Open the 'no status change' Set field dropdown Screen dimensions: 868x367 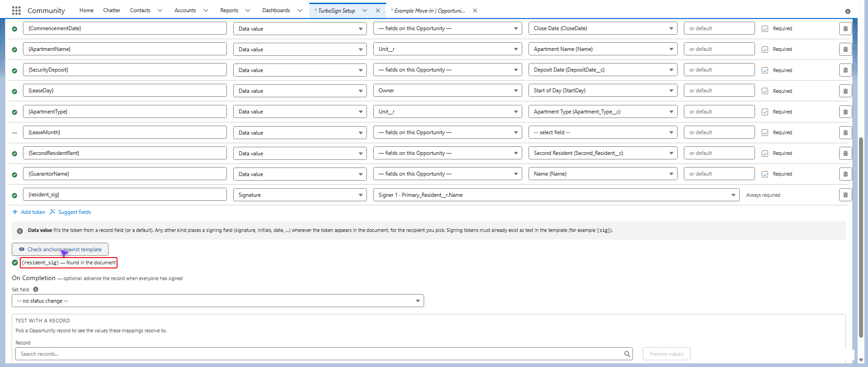coord(218,301)
